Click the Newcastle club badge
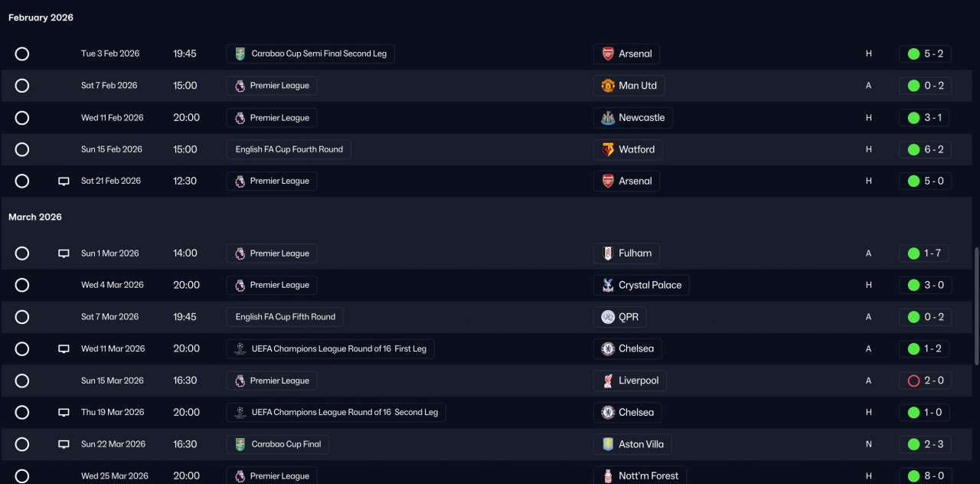Screen dimensions: 980x484 [608, 118]
